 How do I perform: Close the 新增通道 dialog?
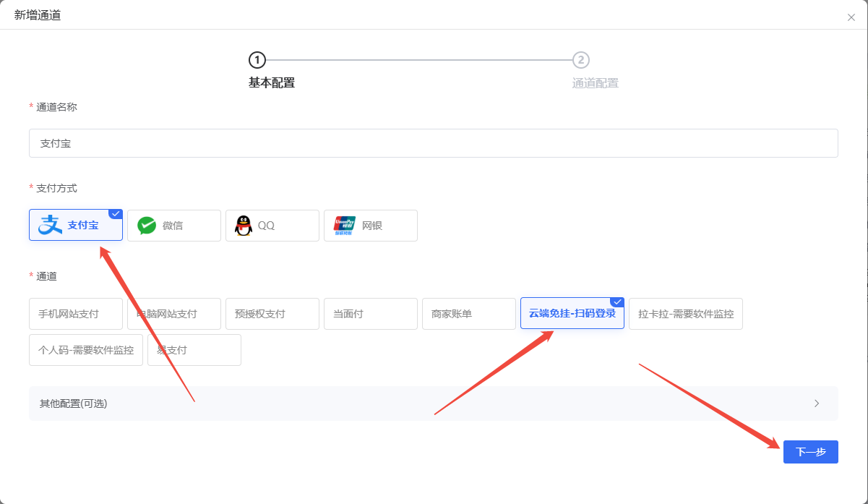[851, 17]
